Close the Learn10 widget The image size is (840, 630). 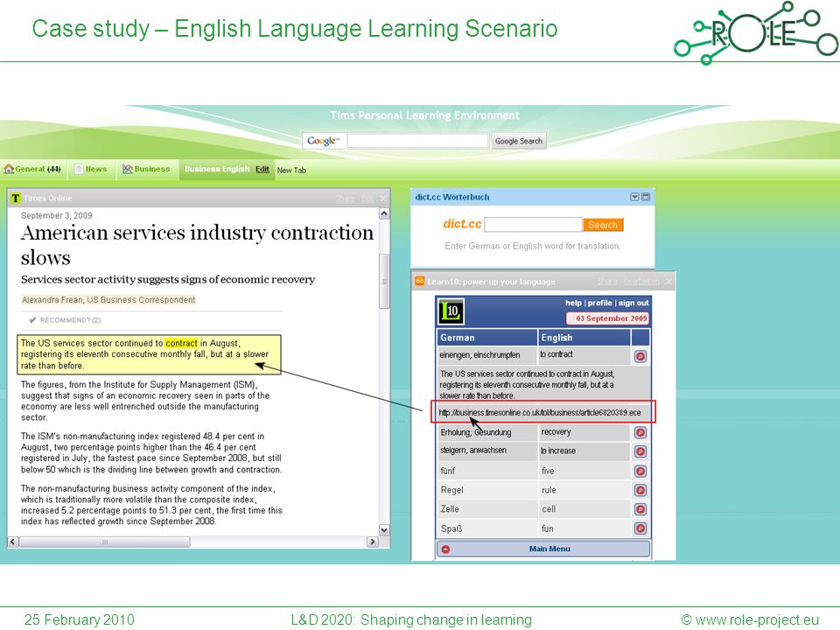668,281
